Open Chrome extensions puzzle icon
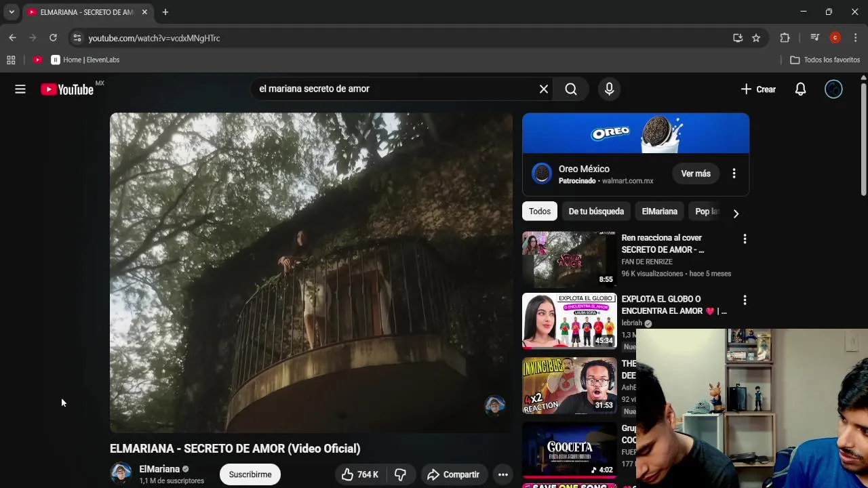 tap(785, 38)
